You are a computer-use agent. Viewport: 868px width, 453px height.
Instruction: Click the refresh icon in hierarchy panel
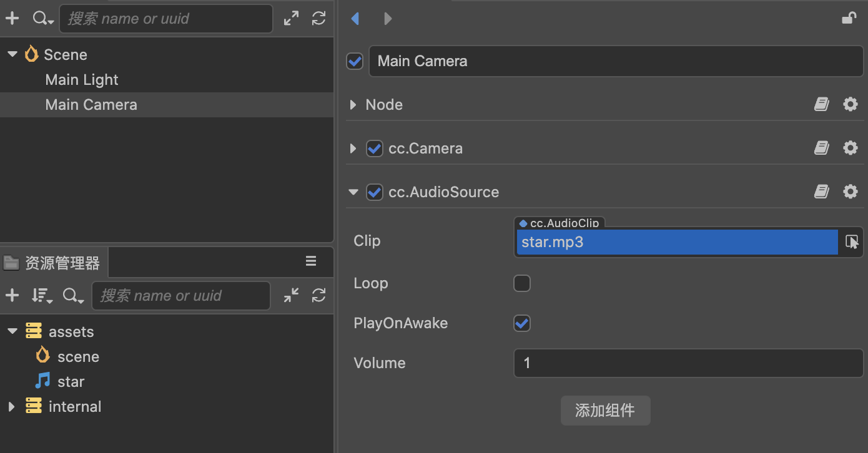click(319, 18)
